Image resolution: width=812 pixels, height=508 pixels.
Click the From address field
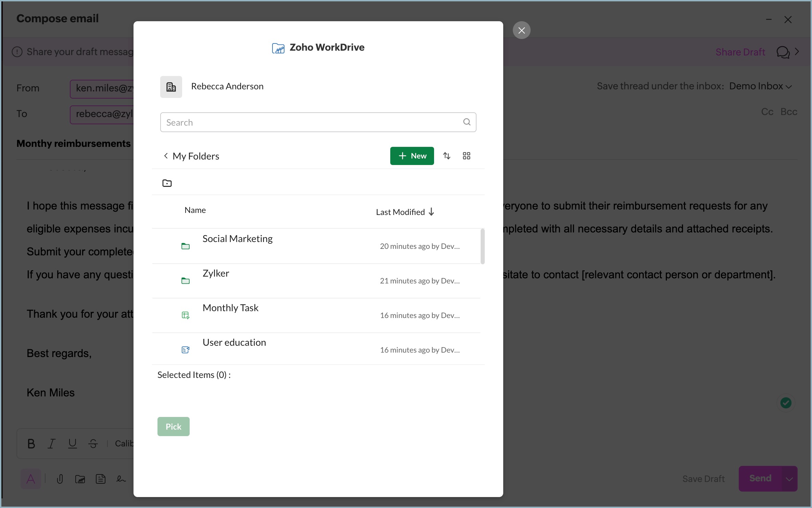[x=102, y=89]
